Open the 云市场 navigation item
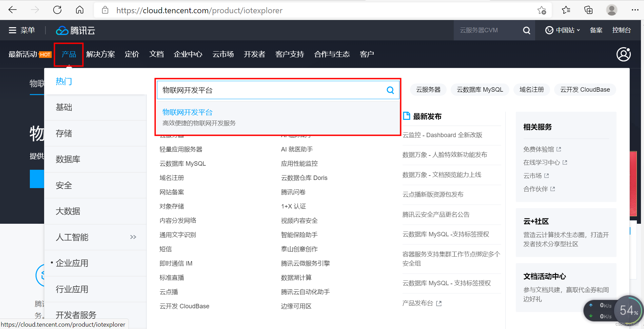 click(x=223, y=54)
